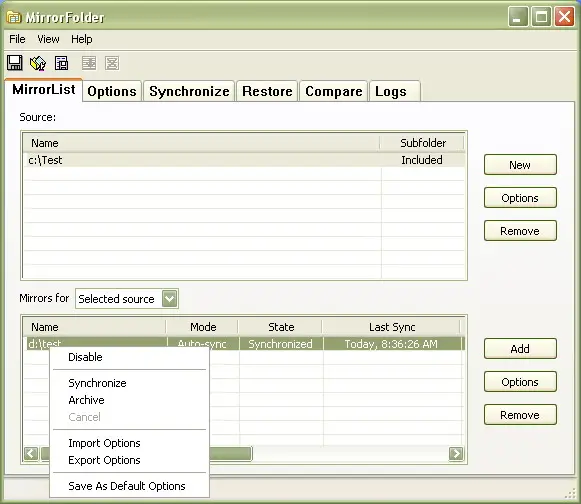Click the Subfolder column header
The width and height of the screenshot is (581, 504).
[x=422, y=143]
